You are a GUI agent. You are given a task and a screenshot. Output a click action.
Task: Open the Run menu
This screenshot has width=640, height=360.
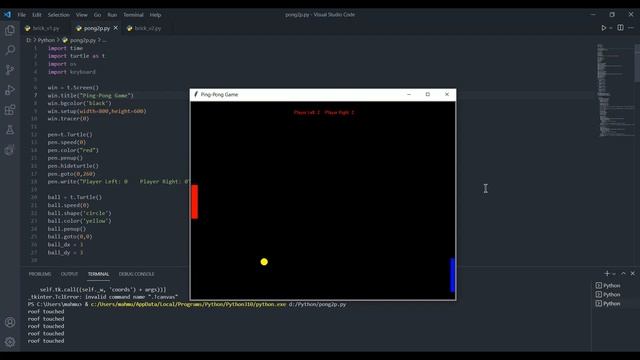(x=112, y=15)
